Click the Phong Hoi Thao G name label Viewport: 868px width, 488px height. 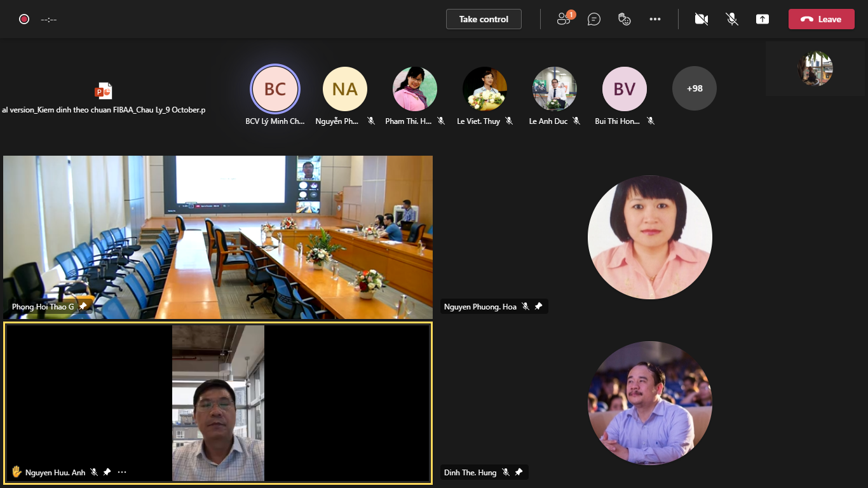(43, 307)
